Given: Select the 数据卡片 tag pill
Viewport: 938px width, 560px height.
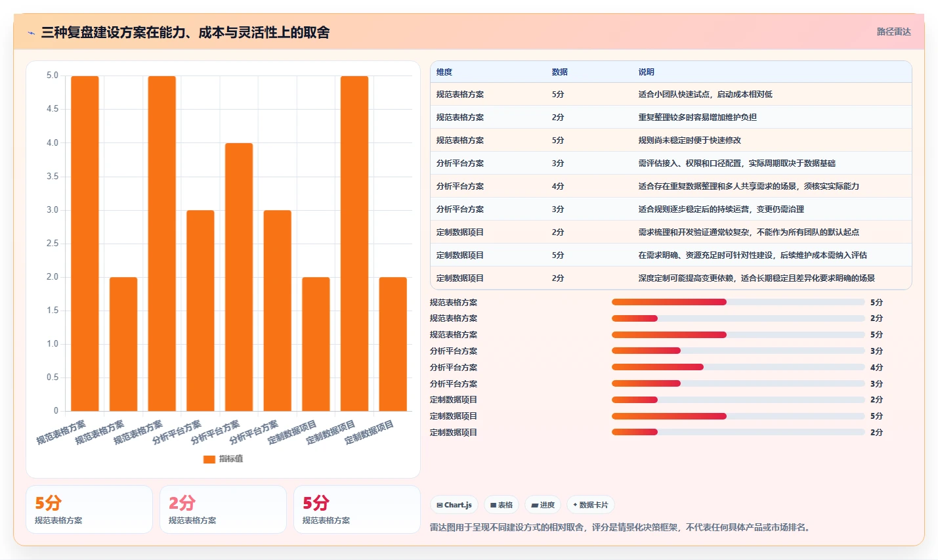Looking at the screenshot, I should click(591, 505).
